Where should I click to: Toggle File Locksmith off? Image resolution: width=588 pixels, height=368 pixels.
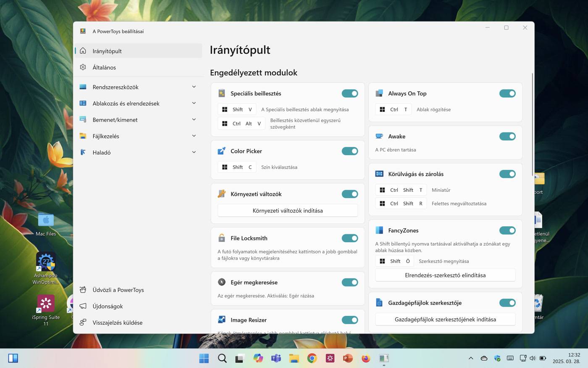(350, 238)
